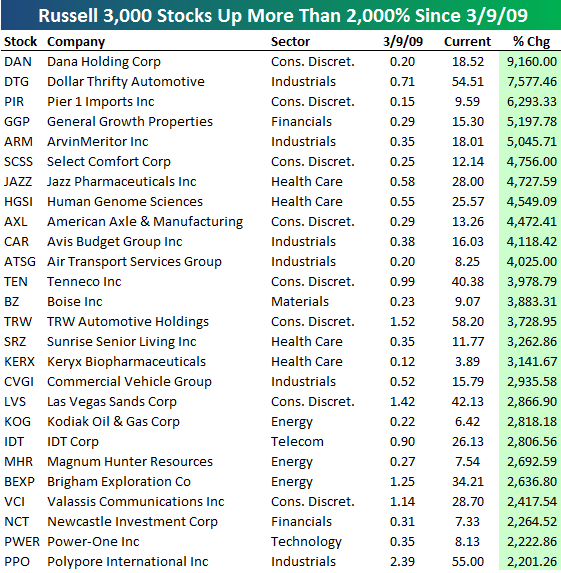Click 'American Axle & Manufacturing' company name
The image size is (561, 573).
pyautogui.click(x=145, y=222)
